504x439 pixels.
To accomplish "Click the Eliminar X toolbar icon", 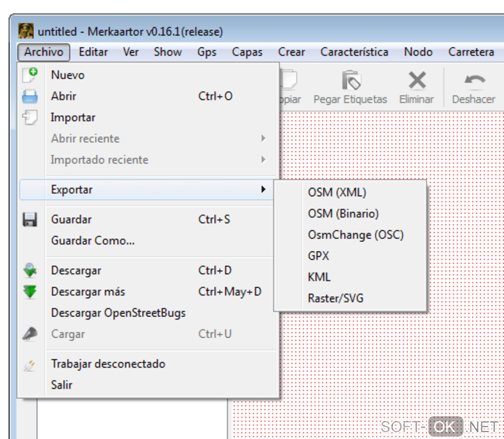I will (417, 80).
